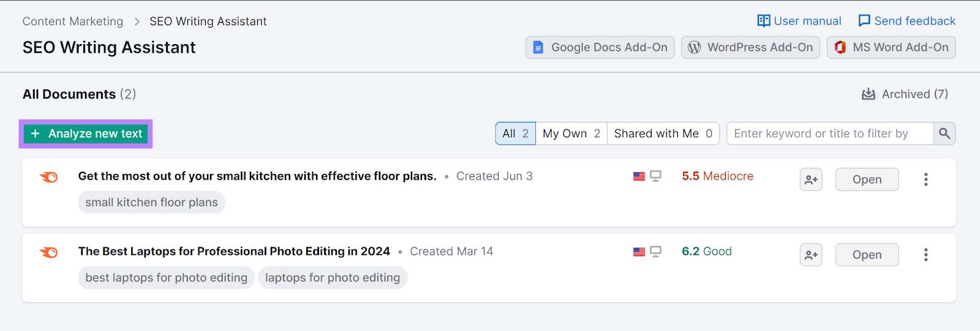The width and height of the screenshot is (980, 331).
Task: Select the My Own 2 filter tab
Action: (x=571, y=134)
